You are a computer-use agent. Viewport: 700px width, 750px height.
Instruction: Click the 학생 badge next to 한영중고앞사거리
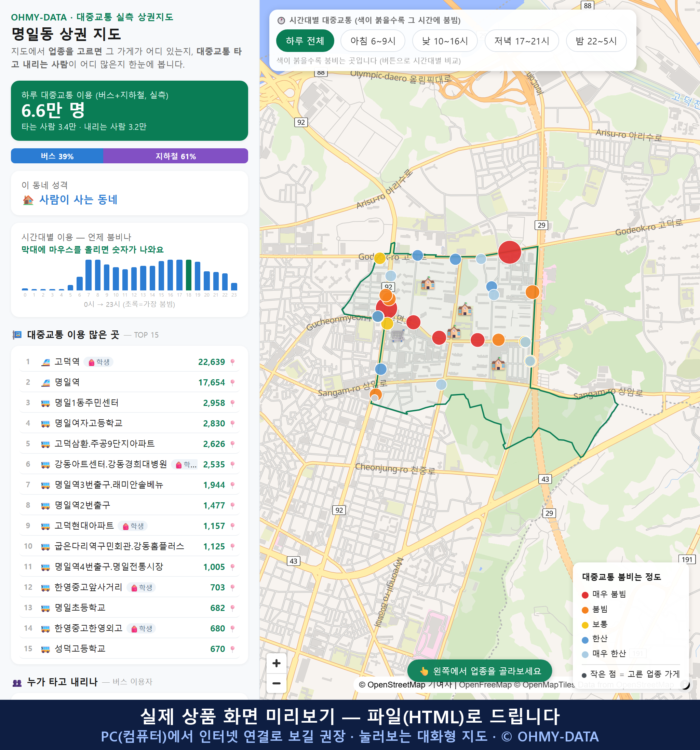(142, 587)
